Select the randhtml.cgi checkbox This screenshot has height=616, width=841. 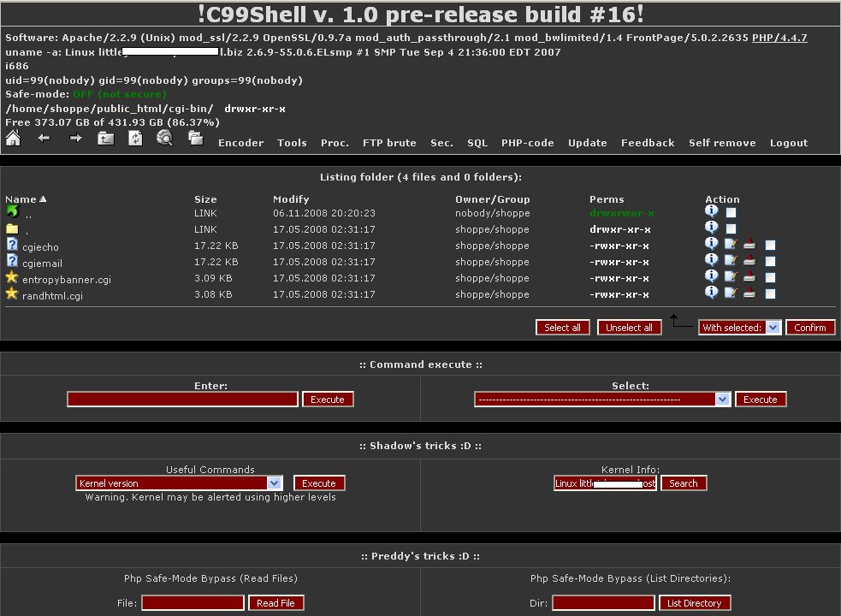pyautogui.click(x=770, y=294)
